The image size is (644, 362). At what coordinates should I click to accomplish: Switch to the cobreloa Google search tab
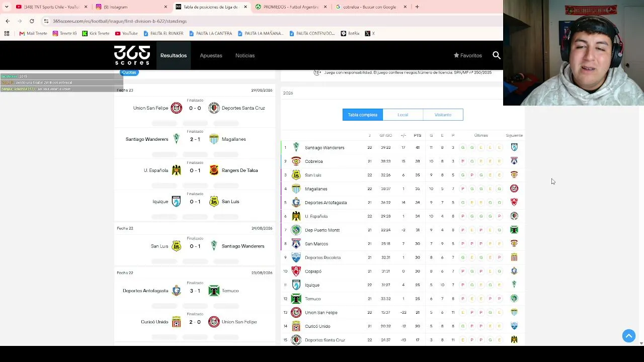point(371,7)
